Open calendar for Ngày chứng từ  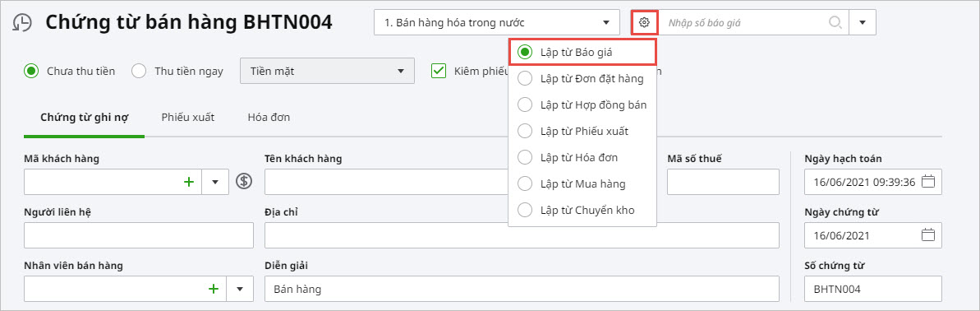point(928,235)
